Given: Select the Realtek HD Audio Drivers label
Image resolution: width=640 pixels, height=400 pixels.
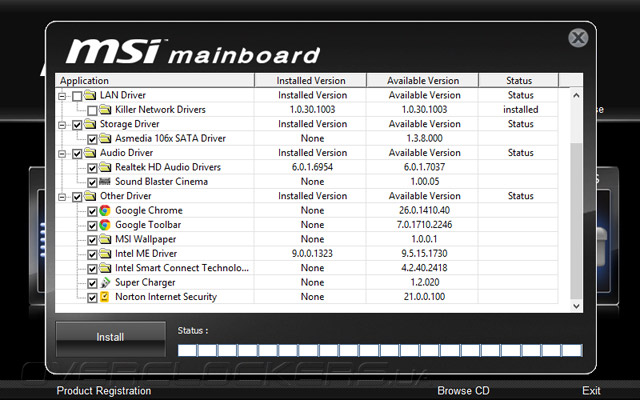Looking at the screenshot, I should (x=168, y=167).
